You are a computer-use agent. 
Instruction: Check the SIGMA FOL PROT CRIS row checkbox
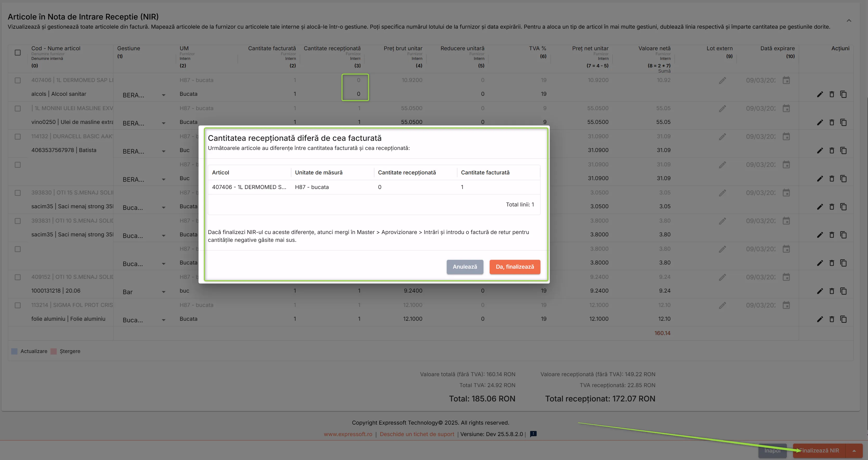coord(18,305)
